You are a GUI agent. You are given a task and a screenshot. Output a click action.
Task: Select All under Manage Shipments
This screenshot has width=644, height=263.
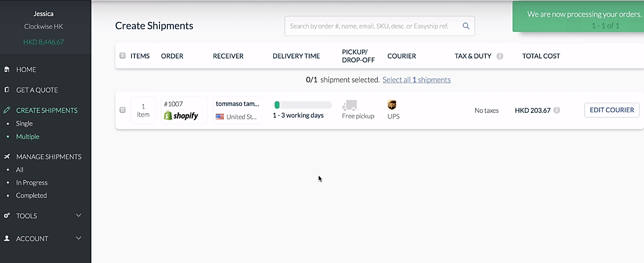point(20,169)
